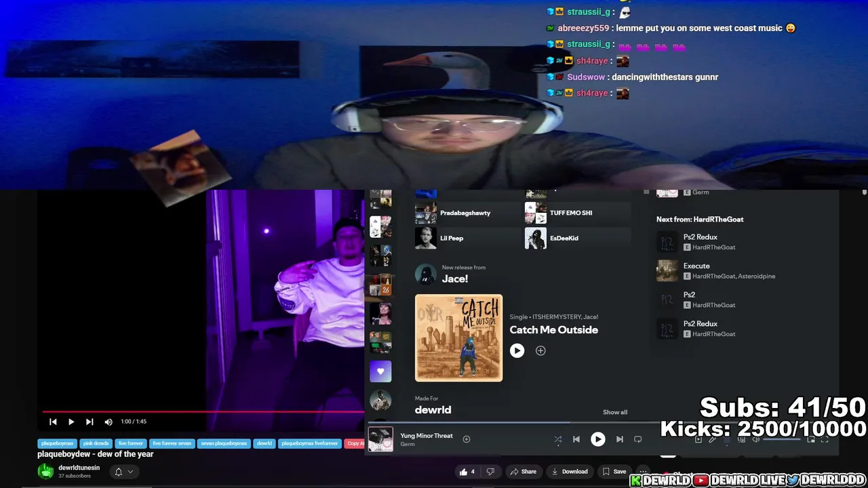Toggle the Spotify queue panel
Image resolution: width=868 pixels, height=488 pixels.
[727, 439]
